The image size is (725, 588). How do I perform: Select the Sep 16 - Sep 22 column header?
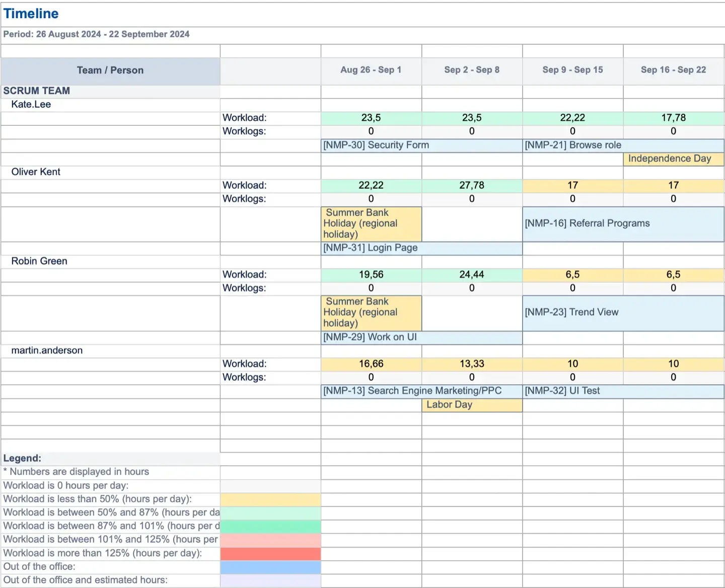point(673,70)
